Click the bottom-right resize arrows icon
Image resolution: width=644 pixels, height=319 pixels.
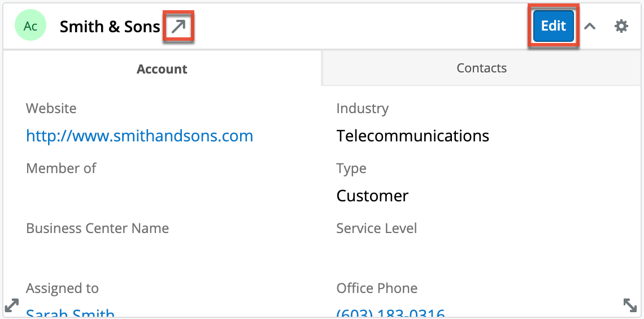tap(630, 305)
